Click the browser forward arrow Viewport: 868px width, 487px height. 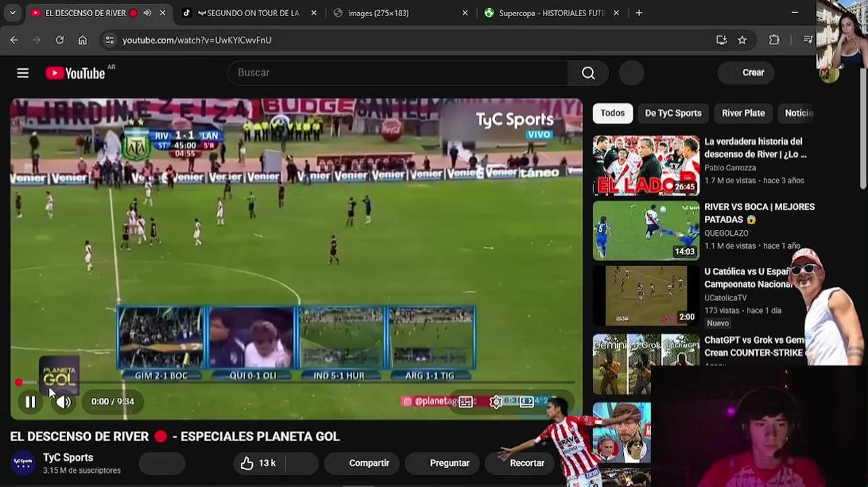[x=37, y=40]
